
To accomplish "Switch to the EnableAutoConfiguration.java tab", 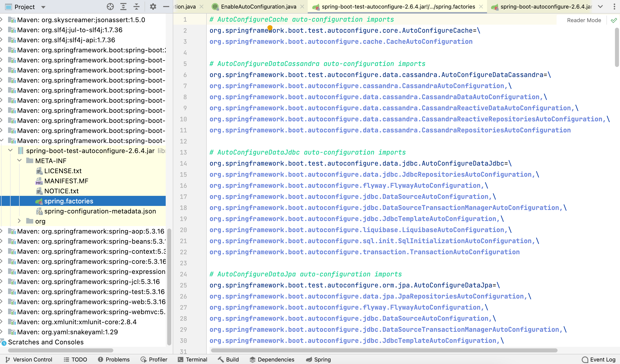I will [x=258, y=7].
